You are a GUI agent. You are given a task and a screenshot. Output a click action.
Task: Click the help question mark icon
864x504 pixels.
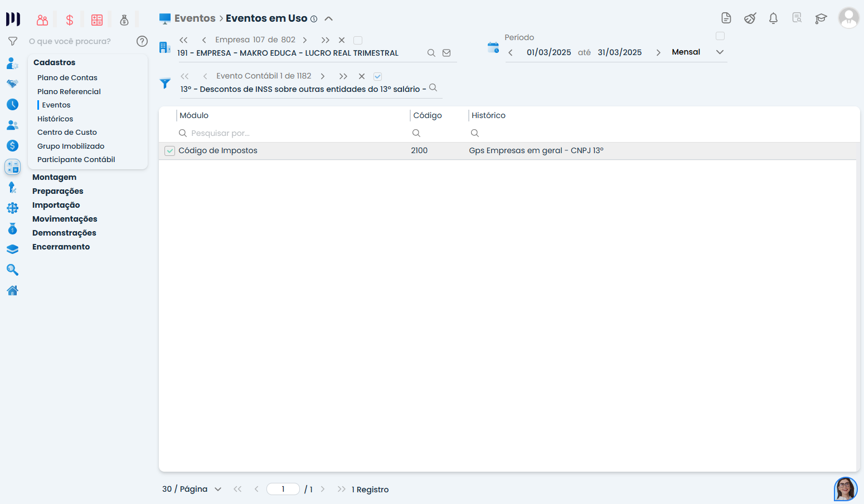[x=142, y=41]
